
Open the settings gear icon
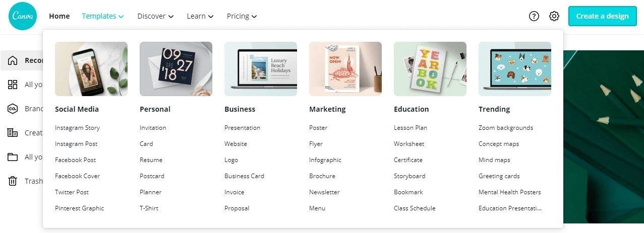tap(554, 16)
